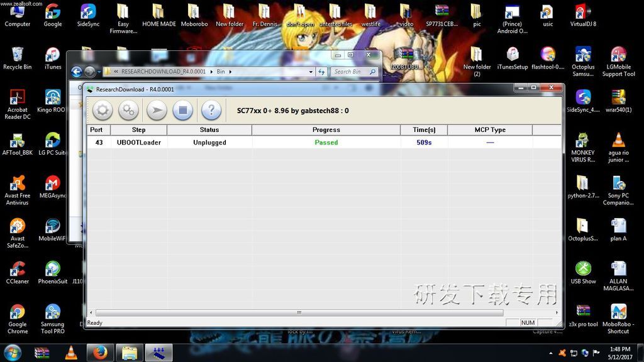
Task: Open the About question mark icon
Action: pyautogui.click(x=211, y=111)
